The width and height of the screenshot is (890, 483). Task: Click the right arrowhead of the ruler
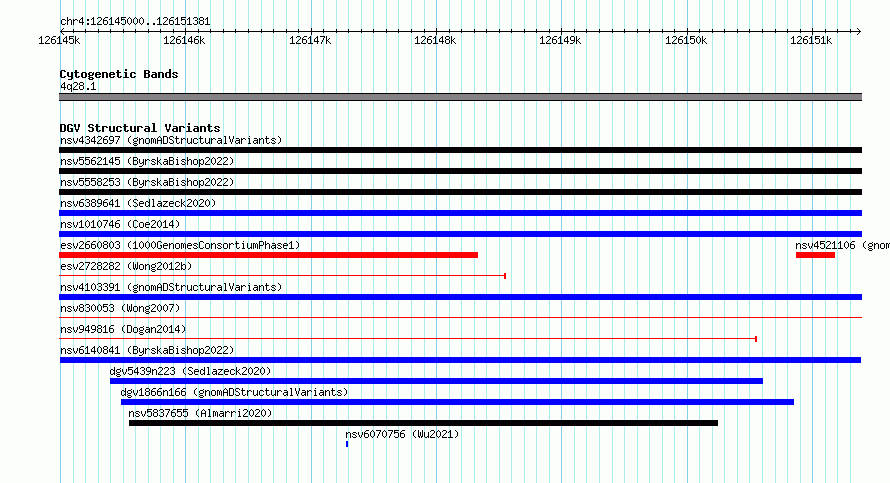859,31
